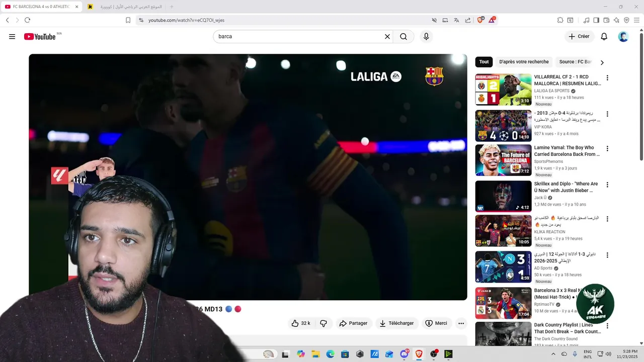This screenshot has width=644, height=362.
Task: Run the search with the magnifier button
Action: click(x=404, y=37)
